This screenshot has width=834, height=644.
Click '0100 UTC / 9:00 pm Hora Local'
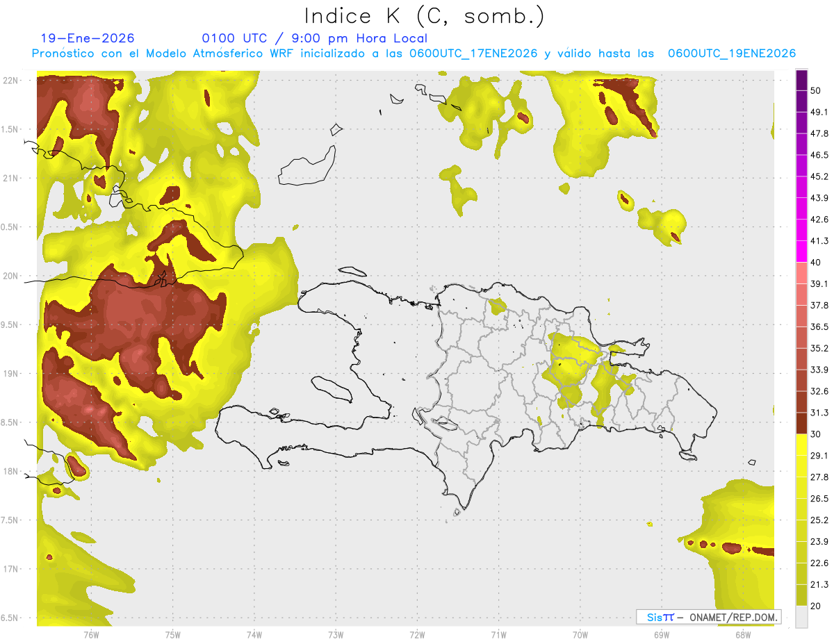click(x=315, y=38)
